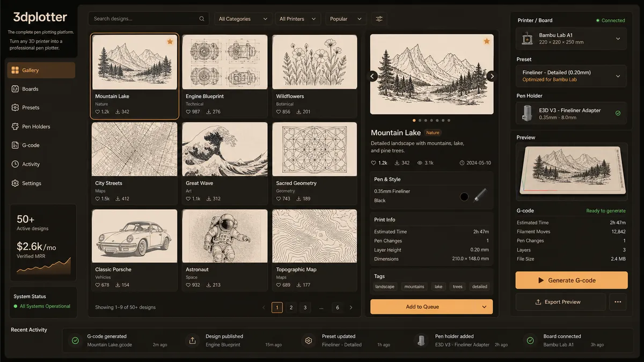Click the G-code generated check icon
Screen dimensions: 644x362
pyautogui.click(x=75, y=341)
